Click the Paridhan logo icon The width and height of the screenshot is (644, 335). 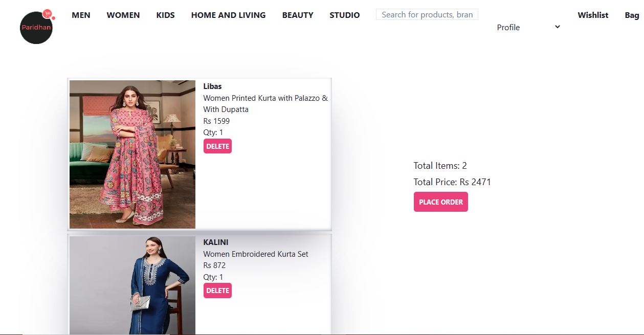[37, 27]
